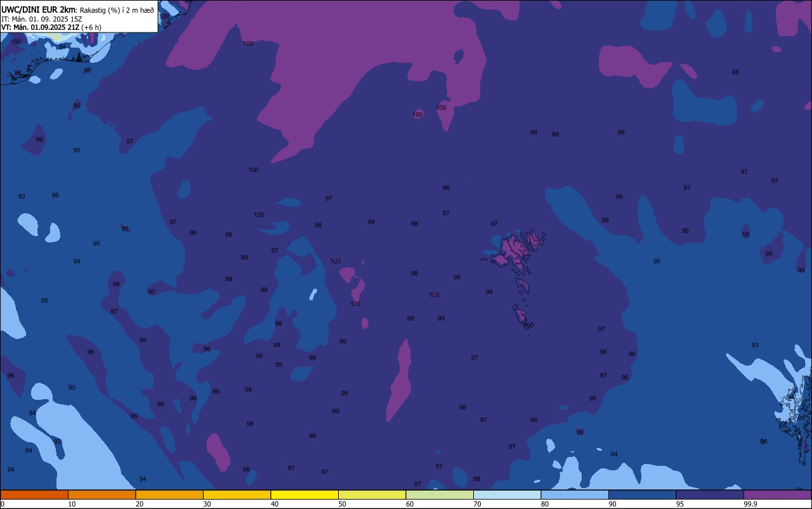
Task: Click the legend tick label "90"
Action: coord(612,504)
